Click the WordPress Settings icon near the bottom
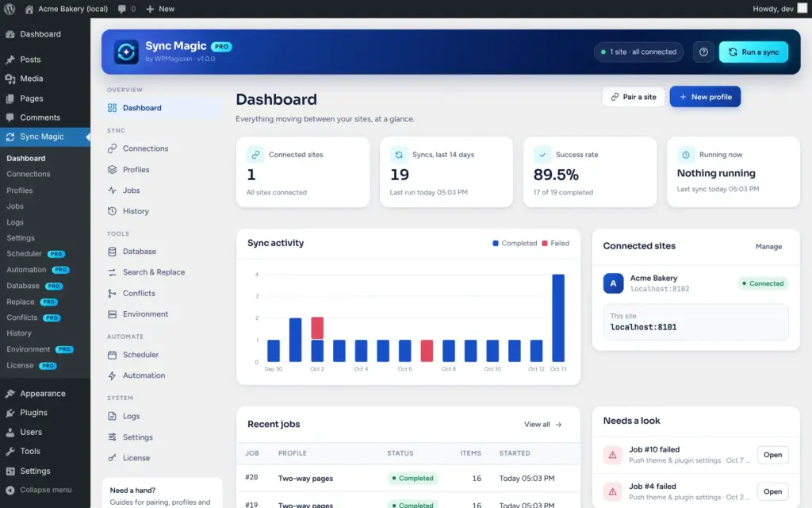Screen dimensions: 812x508 [x=10, y=471]
